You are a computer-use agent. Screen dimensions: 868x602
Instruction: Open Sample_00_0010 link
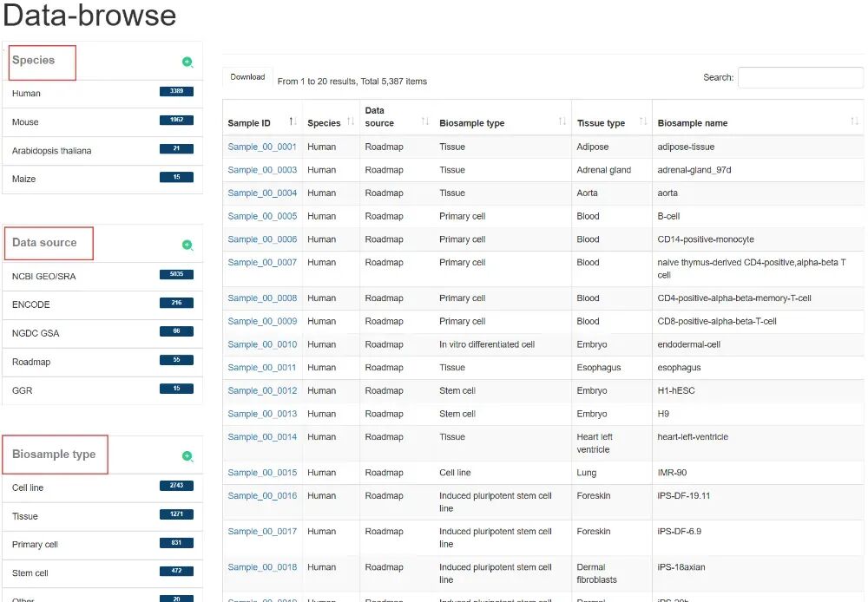point(262,344)
